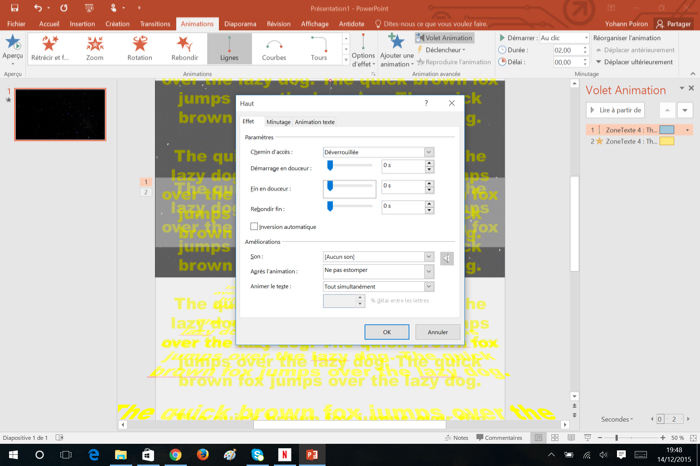Click the Tours motion path icon
This screenshot has height=466, width=700.
318,47
